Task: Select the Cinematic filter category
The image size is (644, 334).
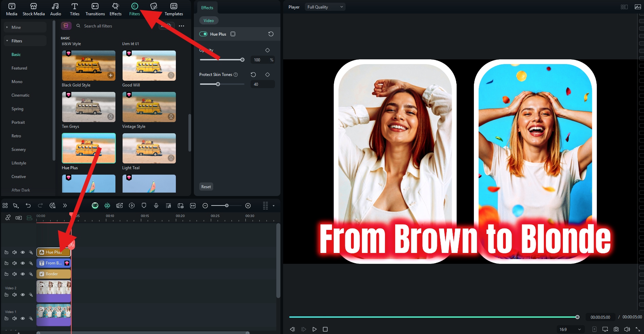Action: point(20,95)
